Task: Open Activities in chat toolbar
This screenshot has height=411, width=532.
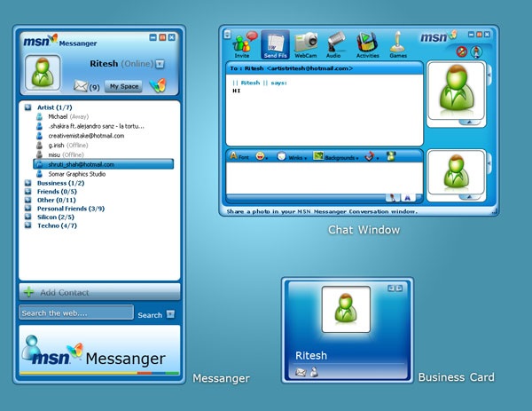Action: click(367, 44)
